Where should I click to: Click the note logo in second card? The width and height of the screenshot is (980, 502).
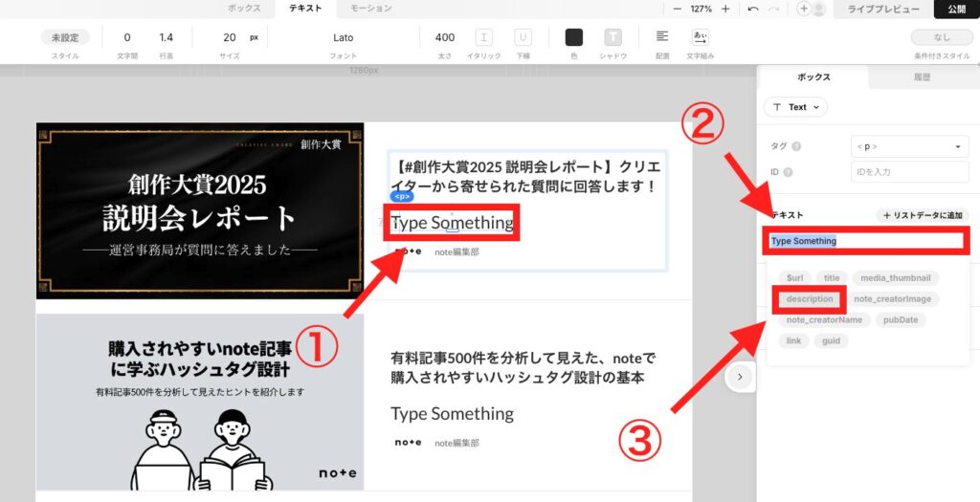[x=408, y=443]
